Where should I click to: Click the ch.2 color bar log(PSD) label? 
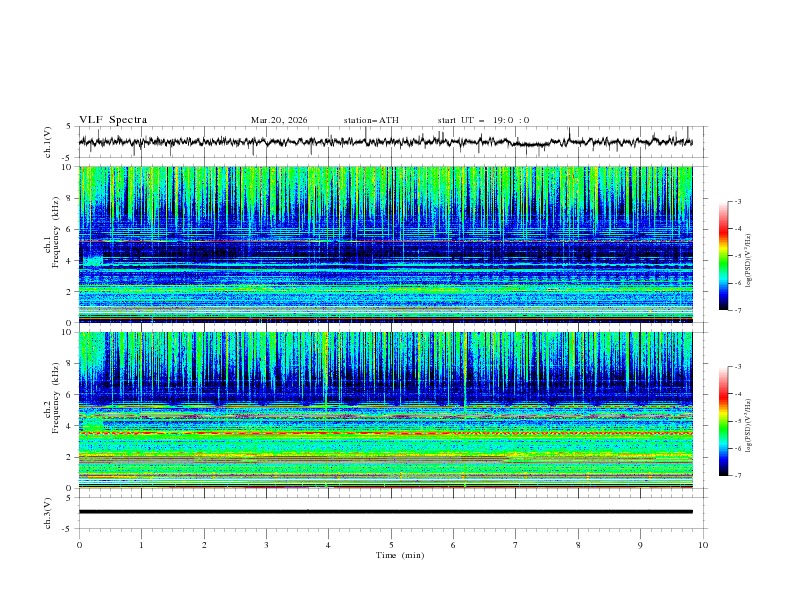(749, 426)
